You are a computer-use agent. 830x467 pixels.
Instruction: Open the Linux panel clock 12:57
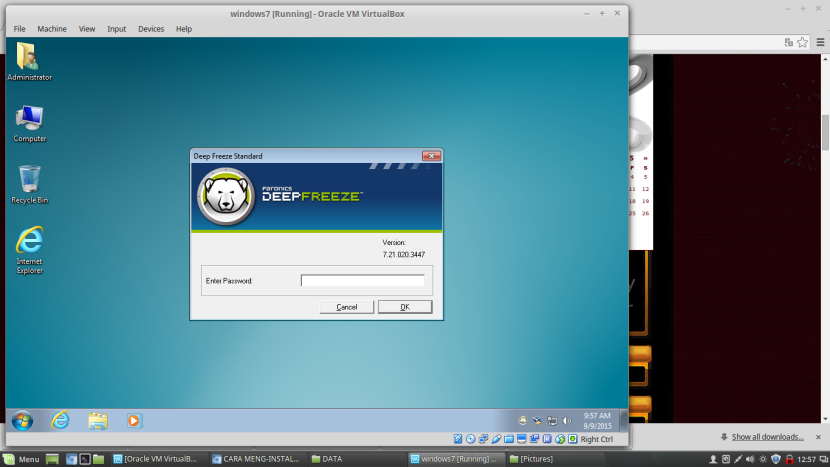coord(807,459)
